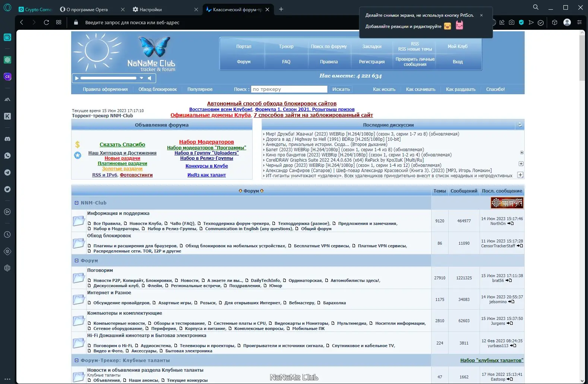Expand discussions with smallest plus icon
588x384 pixels.
coord(522,153)
